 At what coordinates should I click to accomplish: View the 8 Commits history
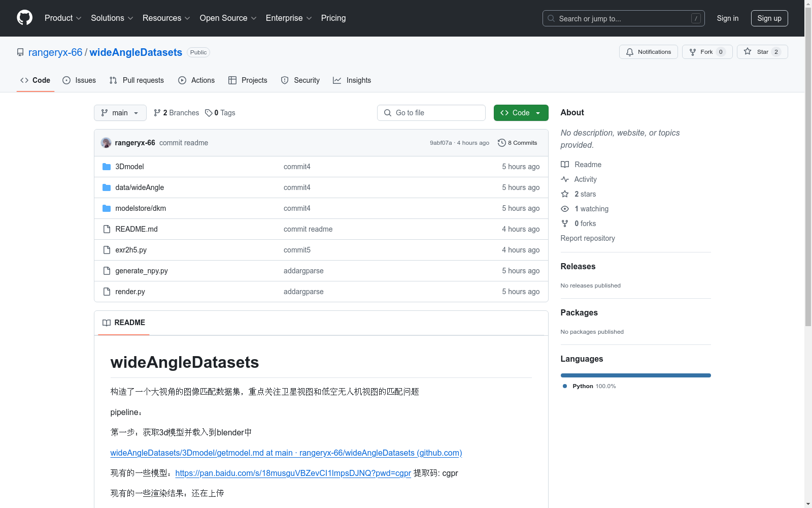pyautogui.click(x=518, y=143)
